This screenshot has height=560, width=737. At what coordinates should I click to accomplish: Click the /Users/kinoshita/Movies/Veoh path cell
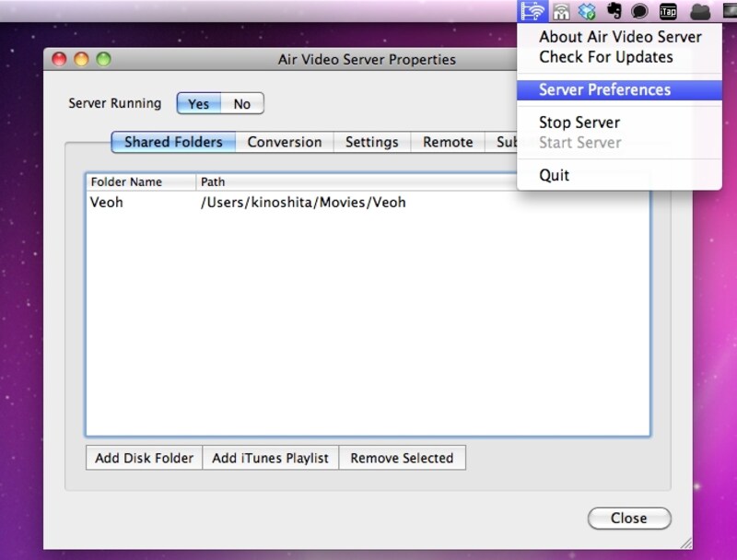click(x=303, y=203)
